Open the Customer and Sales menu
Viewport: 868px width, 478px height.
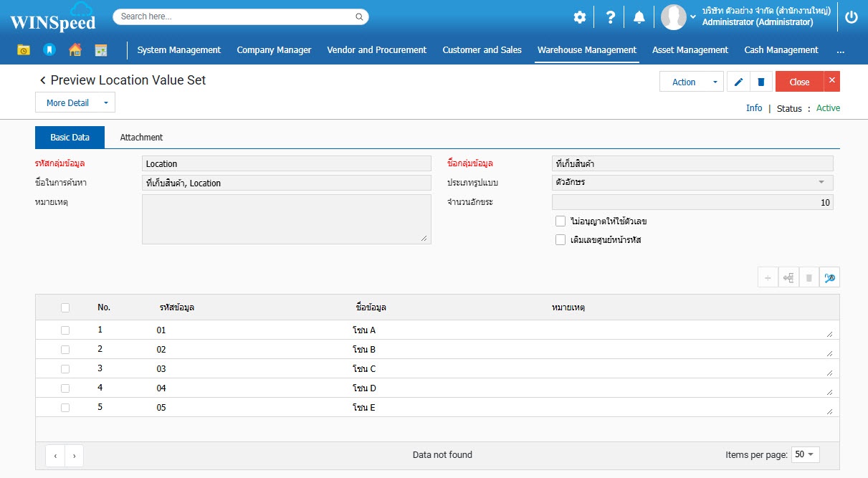point(482,50)
